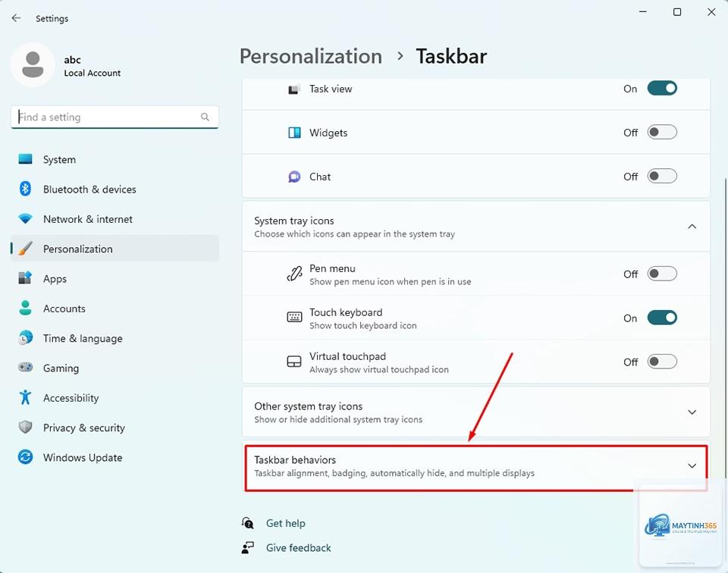The width and height of the screenshot is (728, 573).
Task: Select Personalization in the sidebar
Action: pos(115,249)
